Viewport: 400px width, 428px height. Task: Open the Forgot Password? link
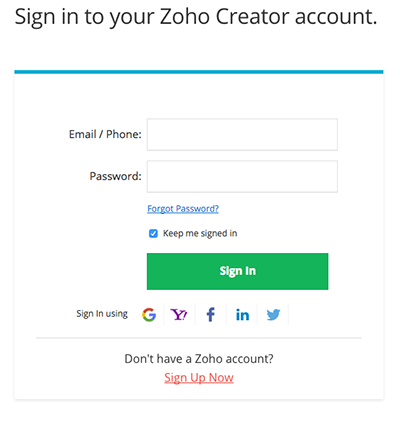183,209
